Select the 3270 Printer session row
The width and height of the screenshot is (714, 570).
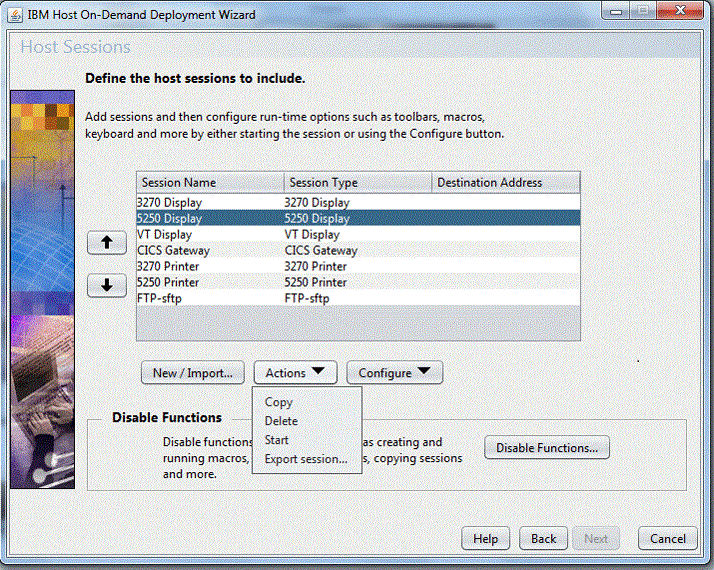point(358,266)
